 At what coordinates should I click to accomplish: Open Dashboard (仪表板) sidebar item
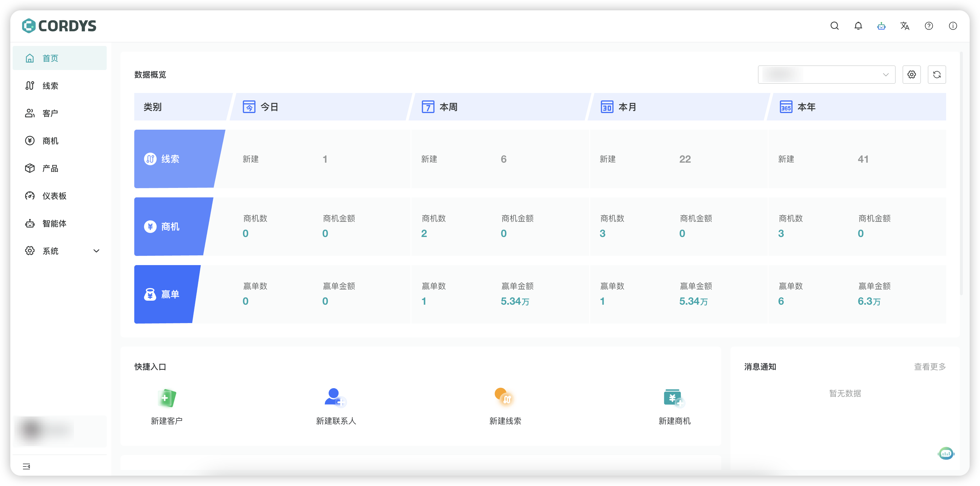54,196
